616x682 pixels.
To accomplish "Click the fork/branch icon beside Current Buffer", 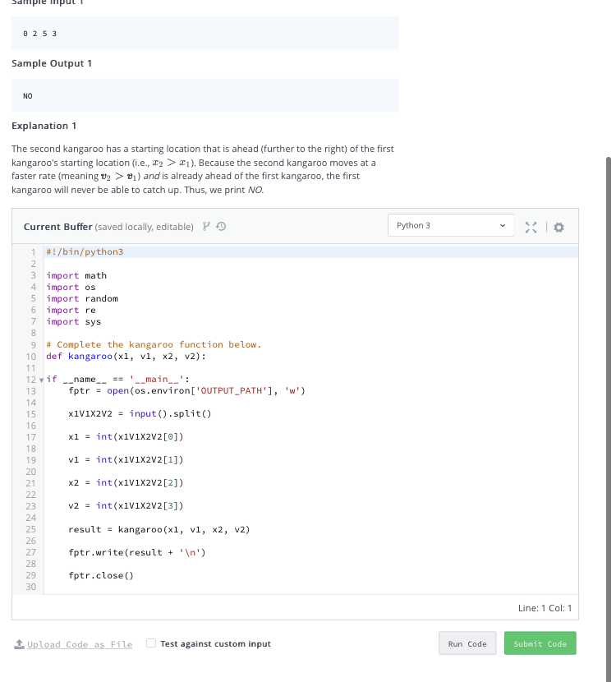I will point(206,226).
